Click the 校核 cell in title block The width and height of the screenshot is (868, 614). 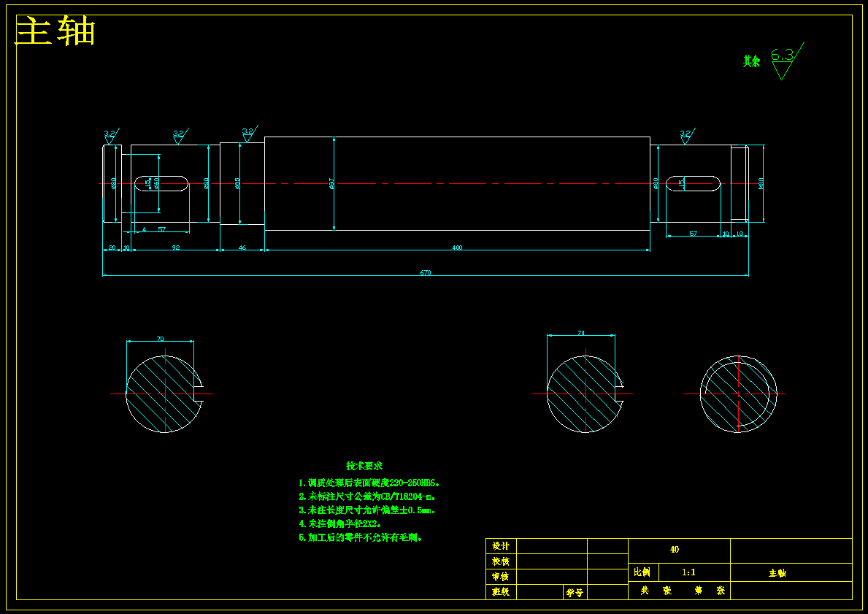(x=501, y=561)
